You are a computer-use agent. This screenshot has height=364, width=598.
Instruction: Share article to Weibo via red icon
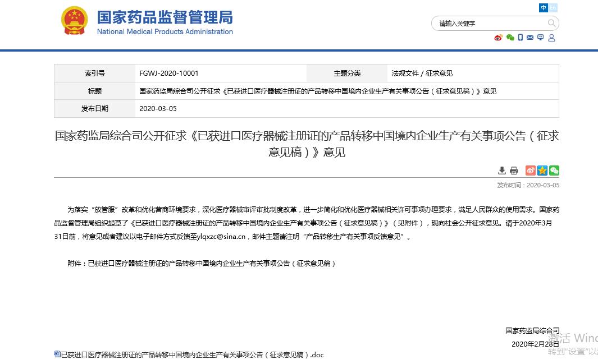531,171
